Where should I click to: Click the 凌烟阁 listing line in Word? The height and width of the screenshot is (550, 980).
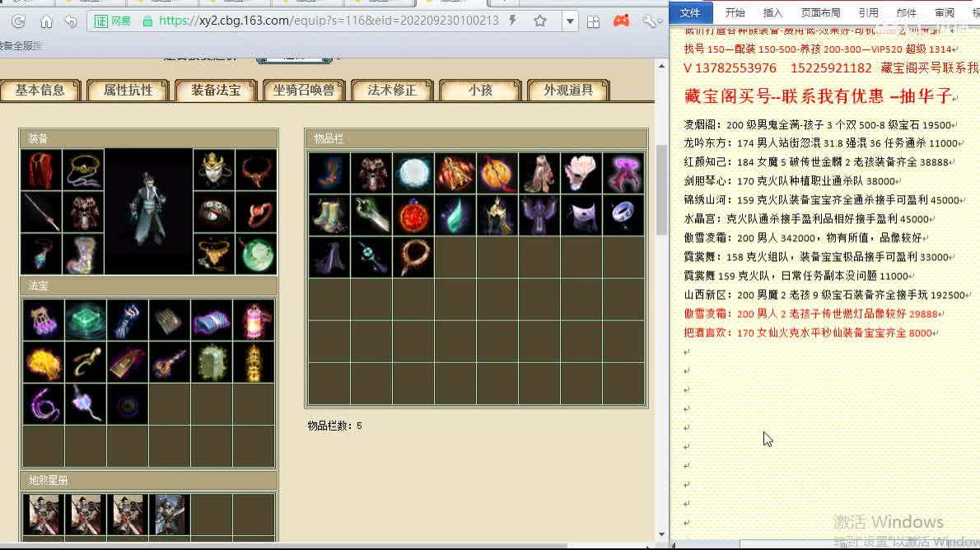tap(819, 125)
